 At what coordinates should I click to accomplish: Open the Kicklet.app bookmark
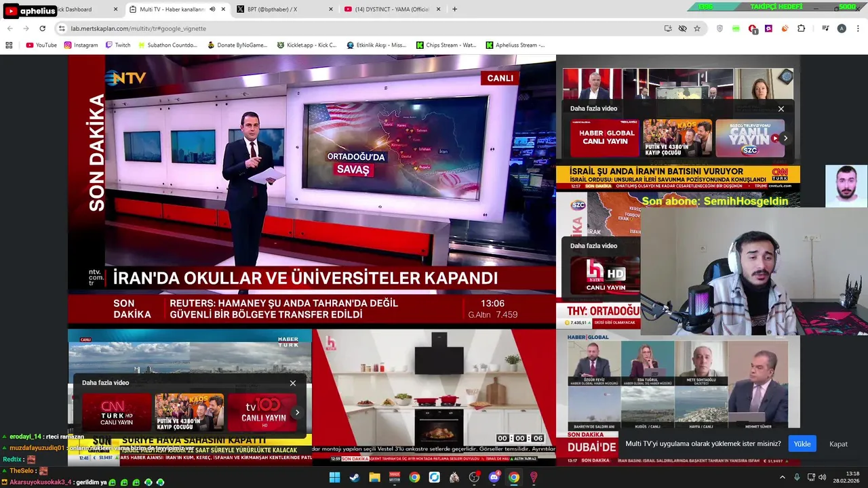307,45
